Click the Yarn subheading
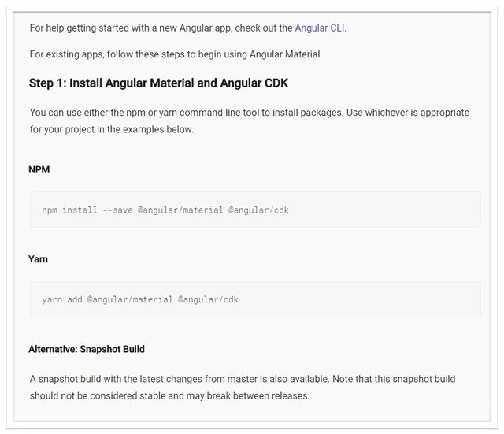The image size is (504, 434). tap(39, 259)
